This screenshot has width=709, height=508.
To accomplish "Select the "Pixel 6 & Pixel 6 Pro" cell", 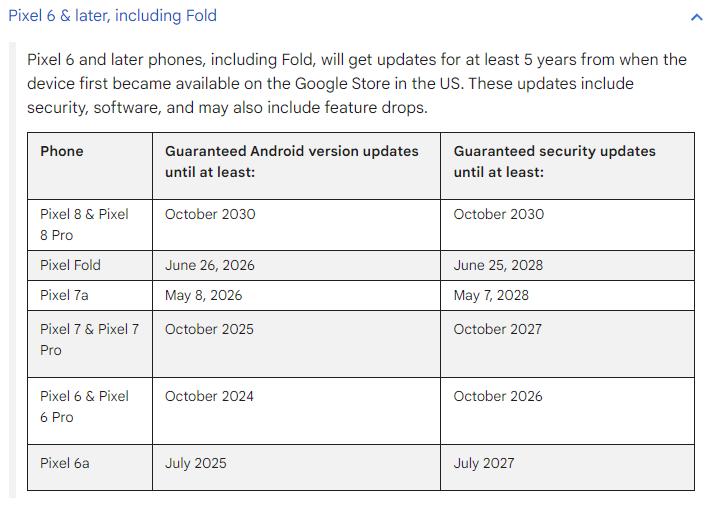I will 84,406.
